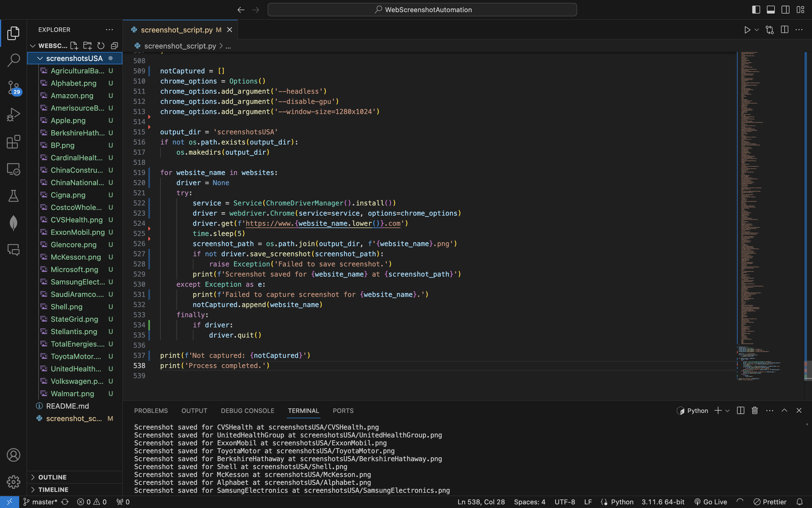Open the MongoDB leaf view

14,223
